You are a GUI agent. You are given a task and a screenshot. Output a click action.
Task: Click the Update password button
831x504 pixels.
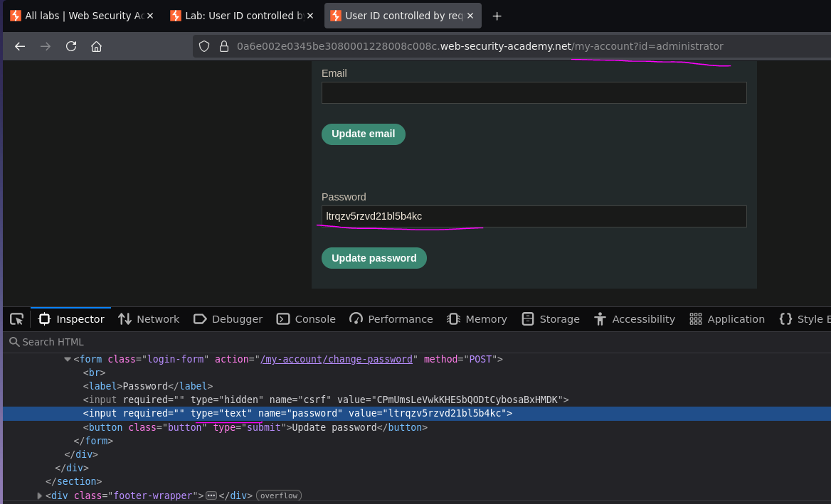[374, 258]
